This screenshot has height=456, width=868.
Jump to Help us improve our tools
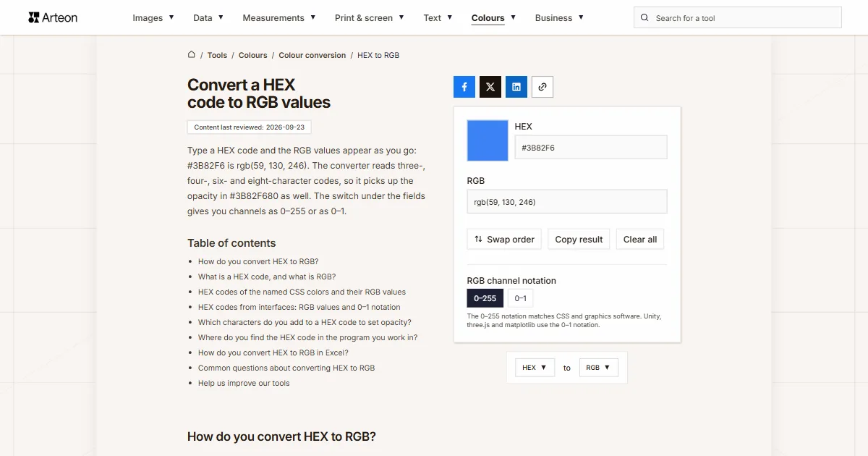pyautogui.click(x=244, y=383)
